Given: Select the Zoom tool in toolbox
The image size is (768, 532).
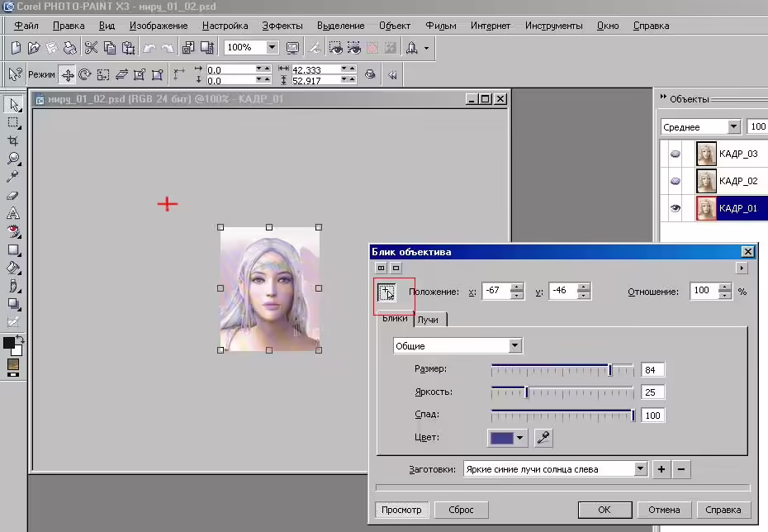Looking at the screenshot, I should (x=13, y=159).
